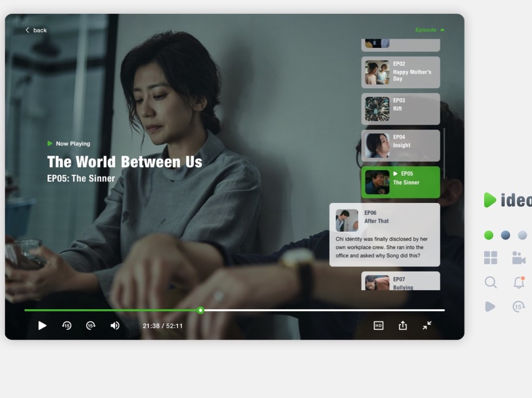This screenshot has width=532, height=398.
Task: Click the green color swatch
Action: tap(488, 235)
